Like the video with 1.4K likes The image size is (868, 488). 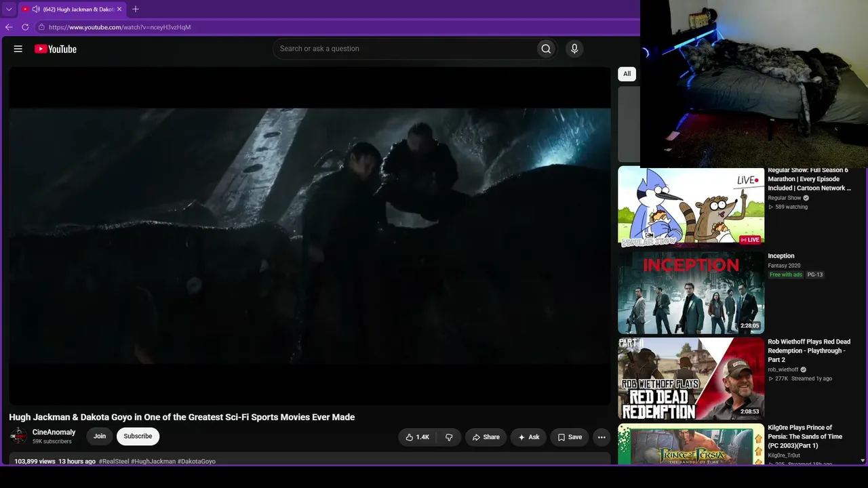point(418,437)
